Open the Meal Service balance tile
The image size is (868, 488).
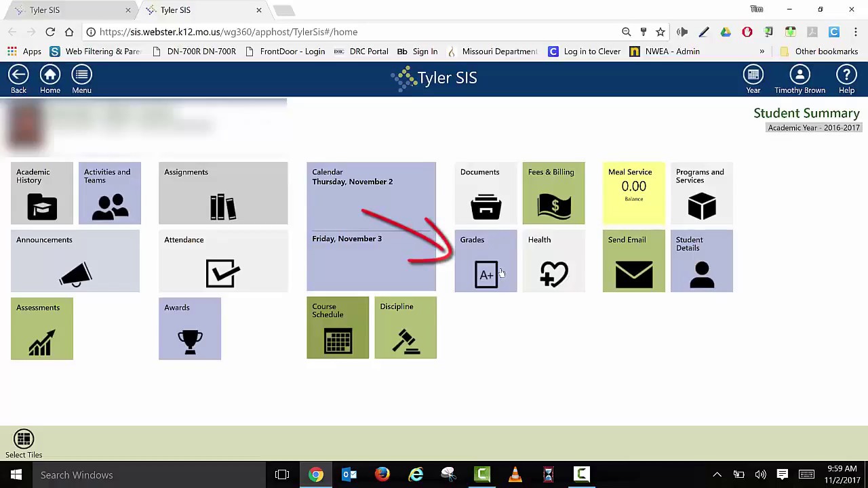click(634, 193)
